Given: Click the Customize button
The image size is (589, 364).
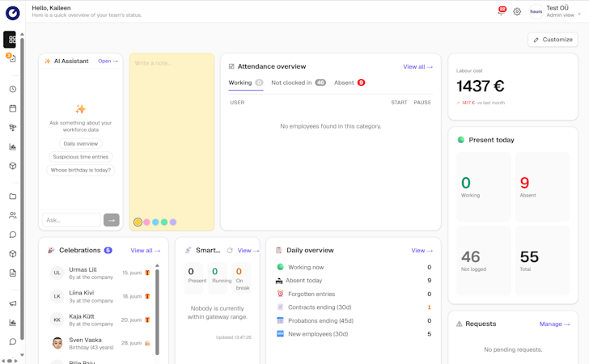Looking at the screenshot, I should pyautogui.click(x=553, y=40).
